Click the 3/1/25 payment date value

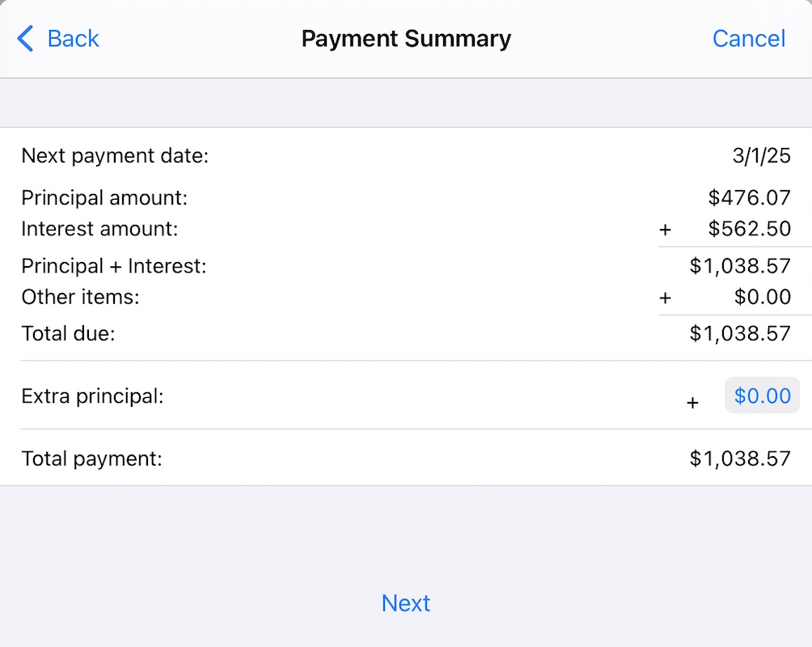coord(761,156)
